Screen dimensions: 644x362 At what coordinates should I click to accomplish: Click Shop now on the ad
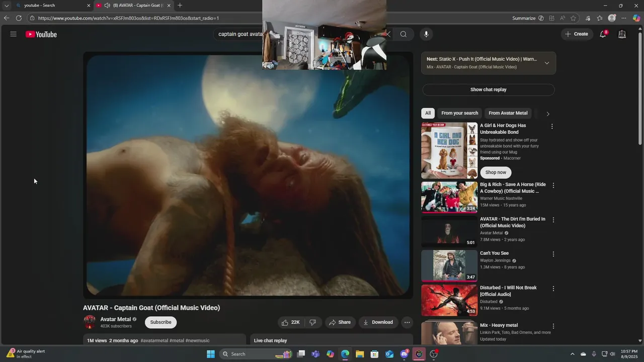tap(496, 172)
